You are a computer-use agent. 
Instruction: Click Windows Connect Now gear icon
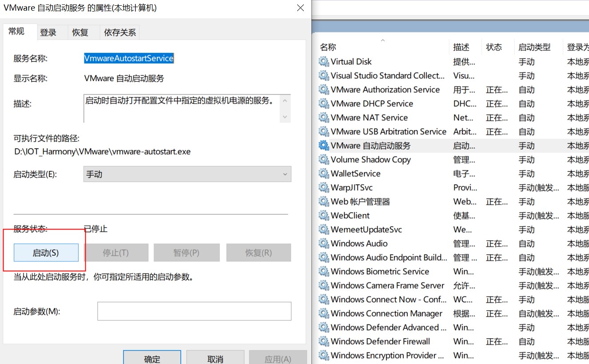point(324,299)
